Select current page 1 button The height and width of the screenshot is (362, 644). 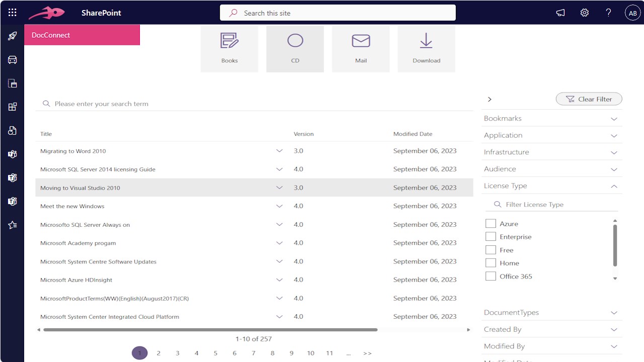click(139, 353)
